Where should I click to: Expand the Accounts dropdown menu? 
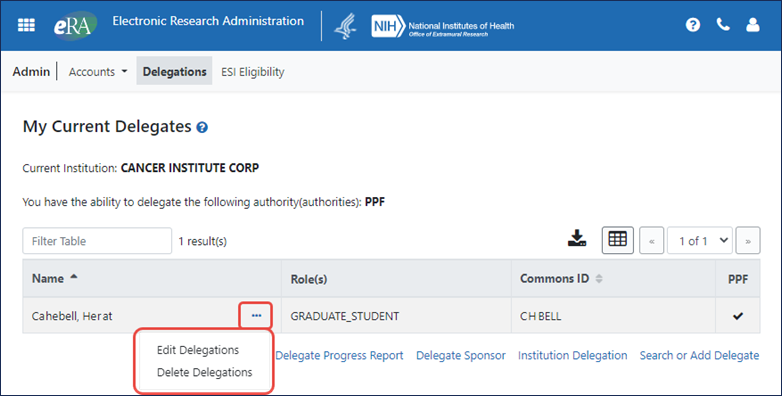pyautogui.click(x=98, y=72)
